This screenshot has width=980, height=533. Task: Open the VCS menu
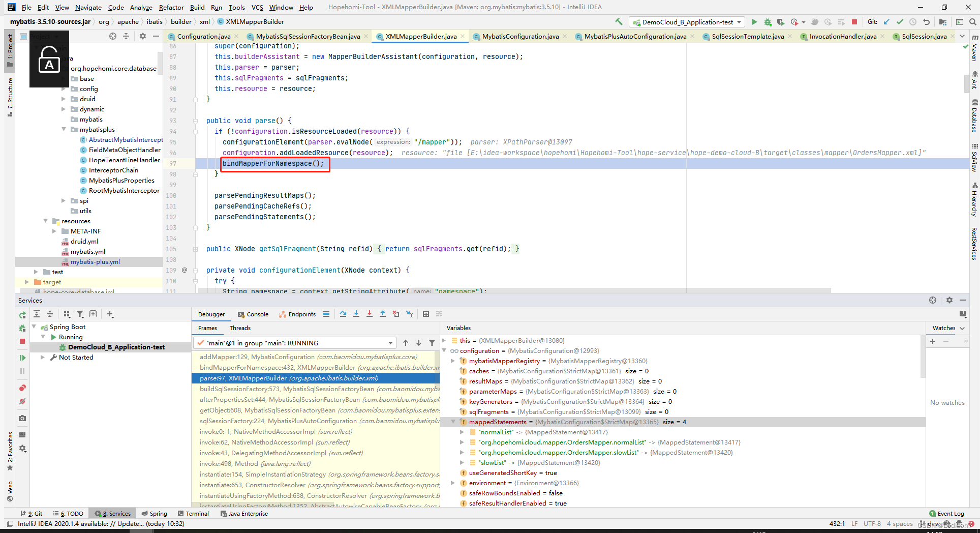click(x=257, y=7)
